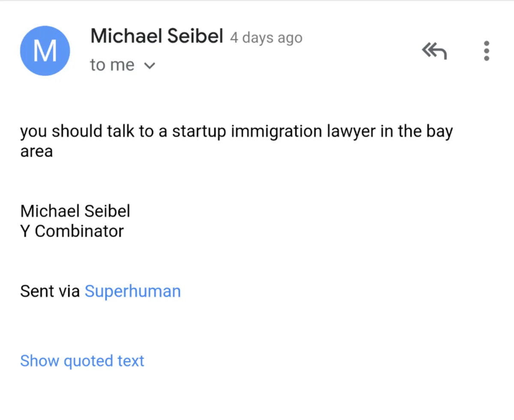
Task: Click Michael Seibel name in the signature
Action: [75, 211]
